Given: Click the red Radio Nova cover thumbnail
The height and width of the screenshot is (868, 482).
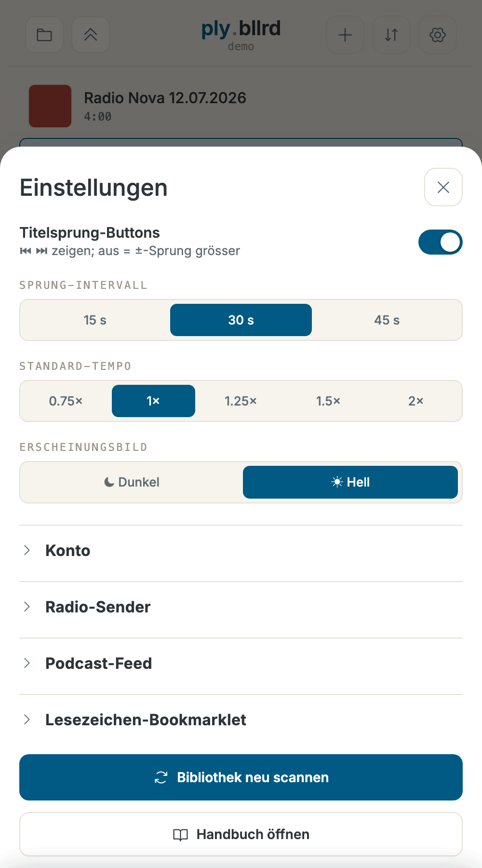Looking at the screenshot, I should point(50,106).
